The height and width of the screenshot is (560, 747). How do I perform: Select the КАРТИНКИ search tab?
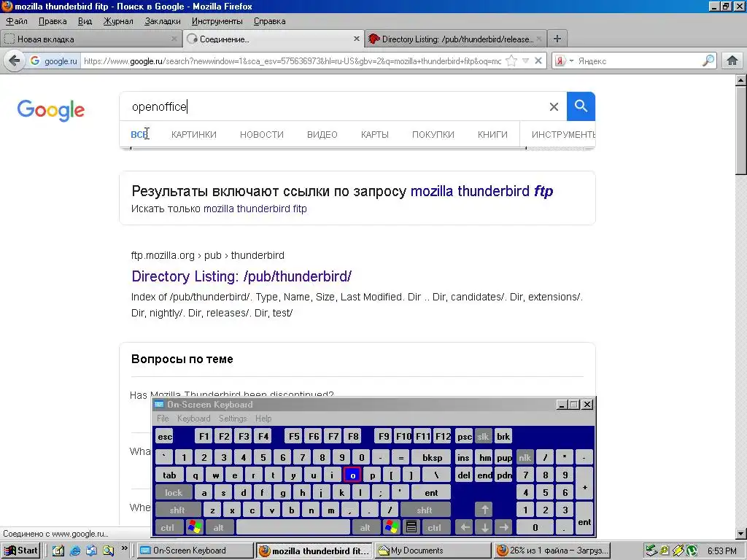(194, 135)
